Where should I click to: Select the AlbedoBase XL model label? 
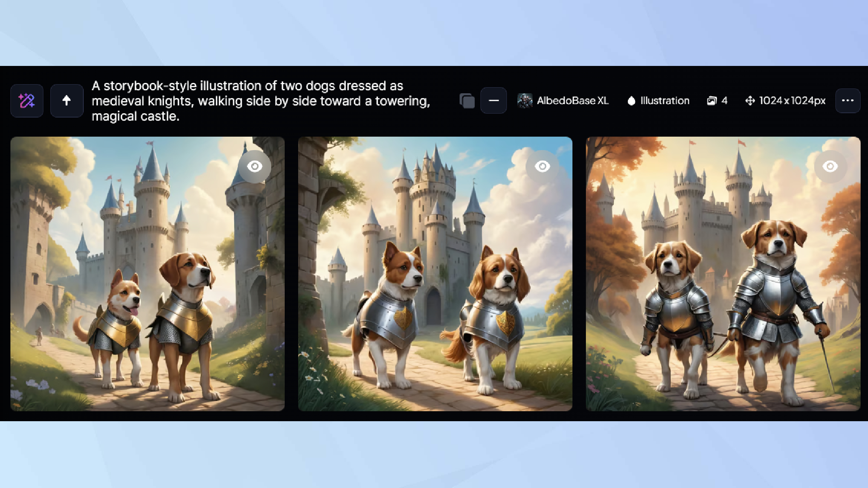pyautogui.click(x=572, y=101)
